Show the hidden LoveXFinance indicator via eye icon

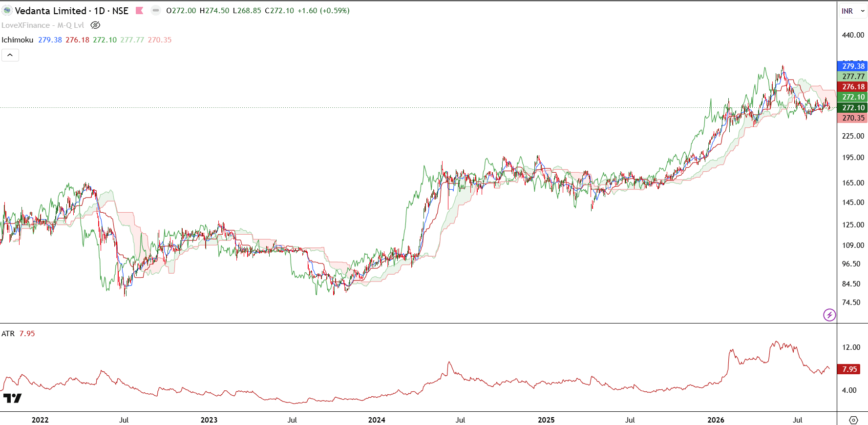[x=95, y=25]
